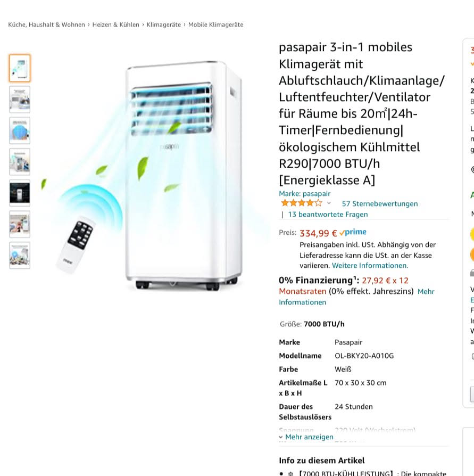Select the second product thumbnail image
The height and width of the screenshot is (476, 474).
point(20,99)
